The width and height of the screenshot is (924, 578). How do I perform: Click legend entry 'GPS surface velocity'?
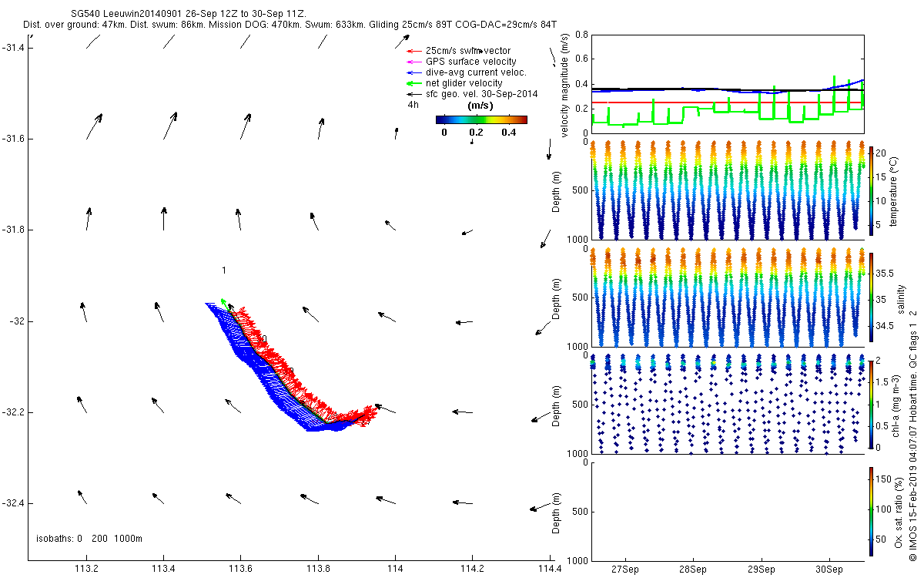click(x=471, y=62)
